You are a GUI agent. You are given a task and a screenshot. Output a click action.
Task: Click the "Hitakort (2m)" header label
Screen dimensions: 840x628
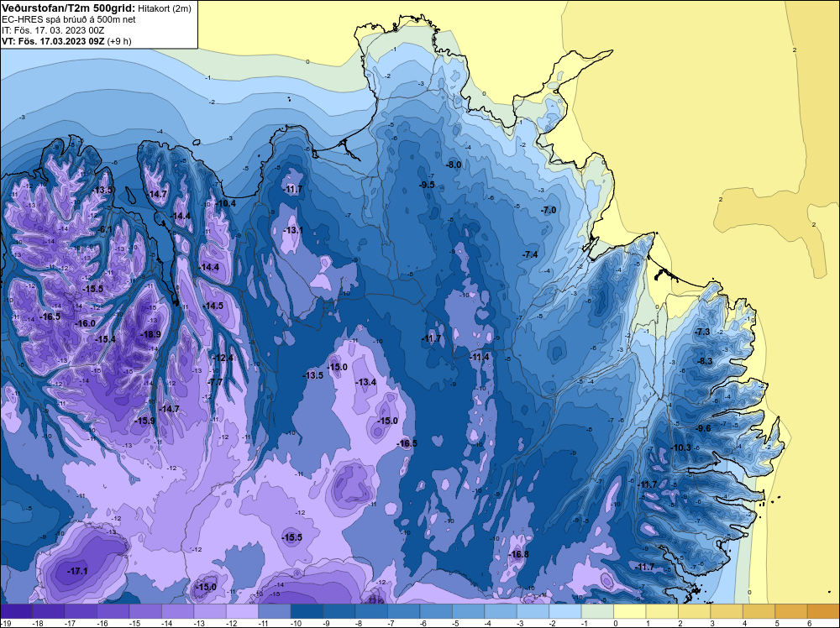click(x=164, y=8)
